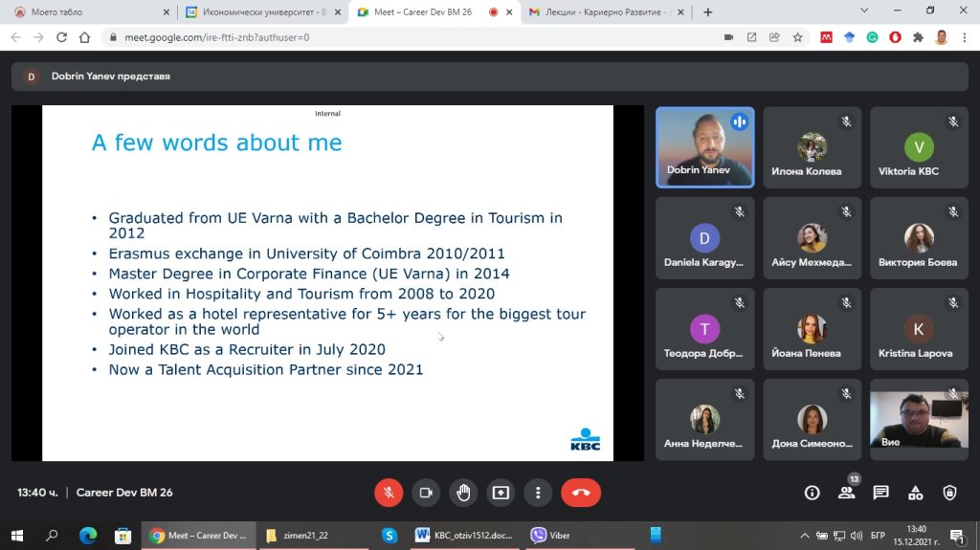The width and height of the screenshot is (980, 550).
Task: Switch БГР keyboard language indicator
Action: point(878,536)
